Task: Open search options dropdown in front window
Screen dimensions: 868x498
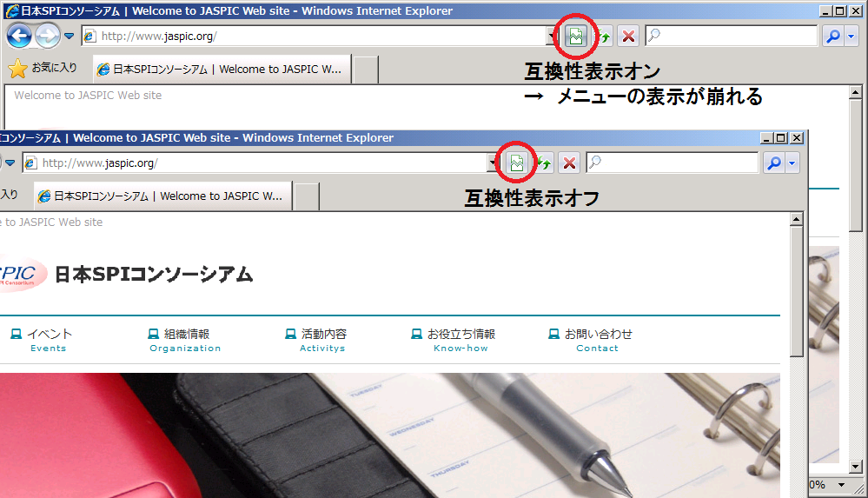Action: tap(792, 163)
